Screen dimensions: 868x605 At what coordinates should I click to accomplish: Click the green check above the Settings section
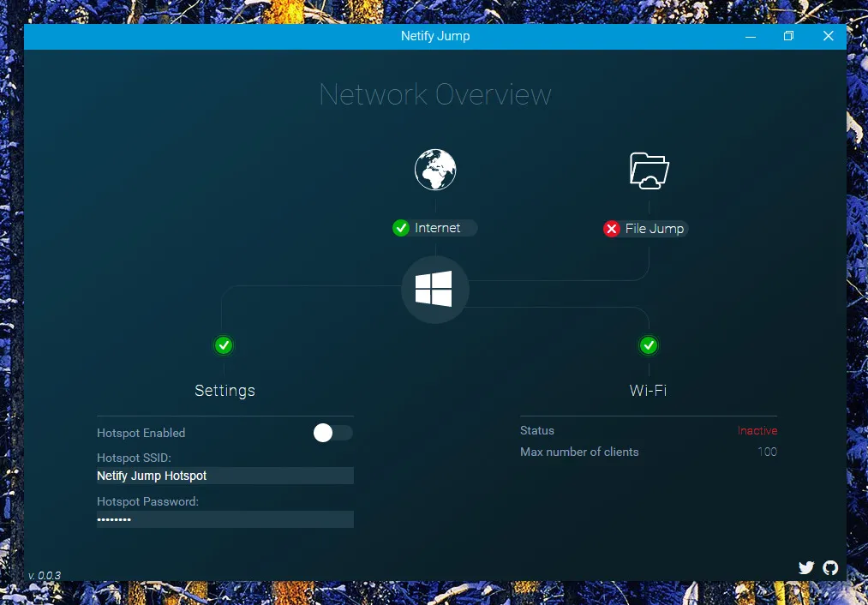pyautogui.click(x=224, y=345)
